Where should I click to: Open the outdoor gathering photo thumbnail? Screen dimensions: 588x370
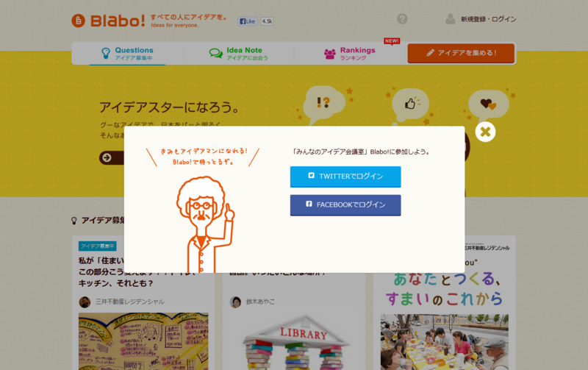point(445,342)
